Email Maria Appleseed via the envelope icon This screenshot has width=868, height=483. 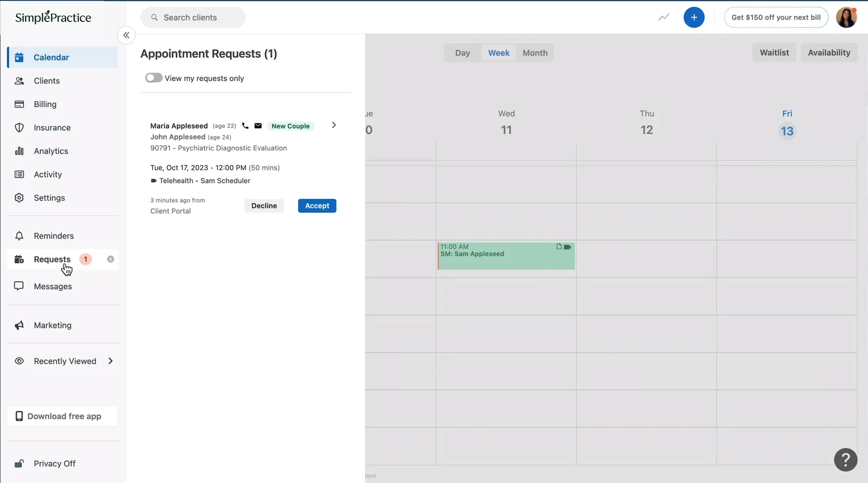click(258, 125)
